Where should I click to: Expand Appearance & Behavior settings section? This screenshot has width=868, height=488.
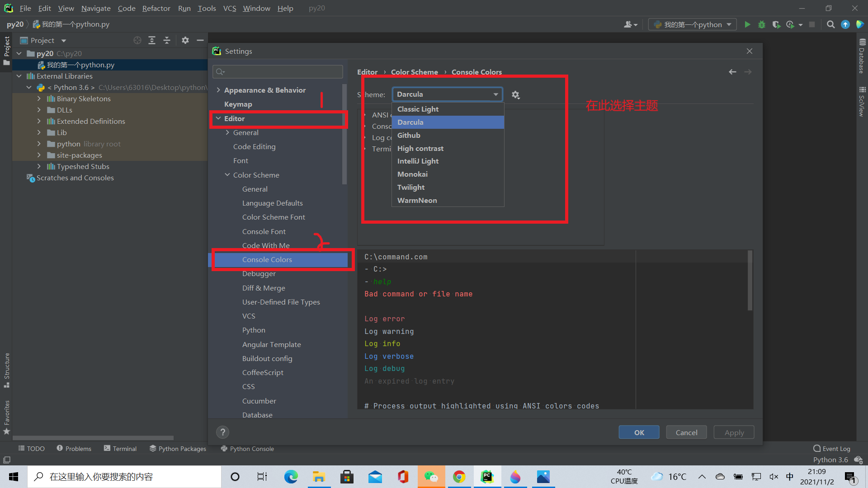(218, 90)
